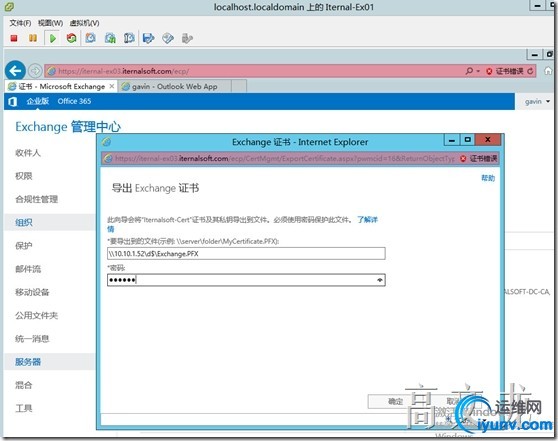Click certificate error in the popup address bar
The image size is (558, 441).
click(x=479, y=158)
